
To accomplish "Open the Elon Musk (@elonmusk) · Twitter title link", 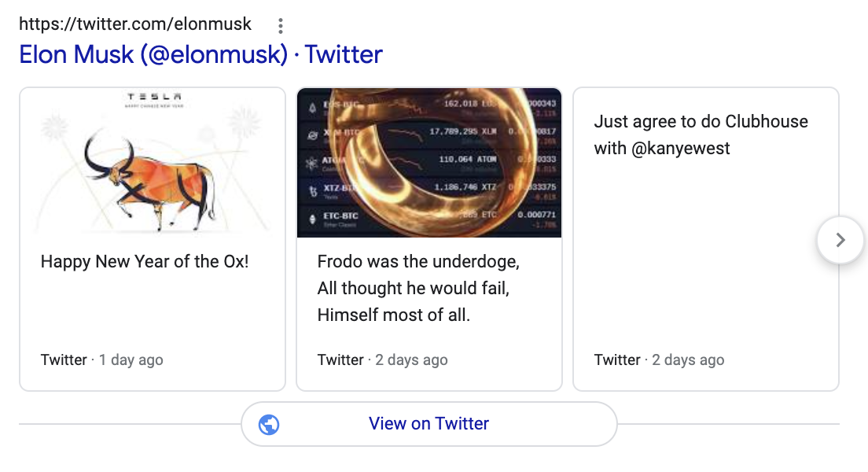I will [200, 54].
